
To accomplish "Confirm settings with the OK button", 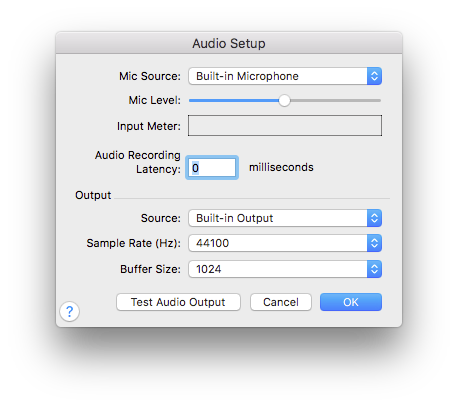I will coord(351,302).
